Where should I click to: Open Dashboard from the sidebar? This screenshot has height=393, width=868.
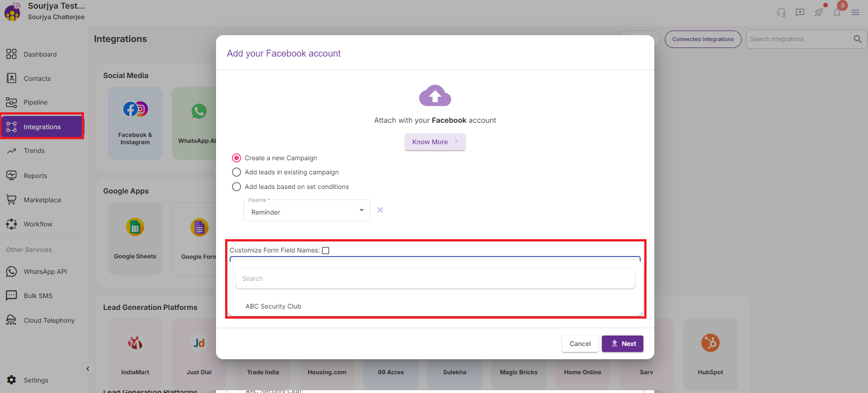[40, 54]
